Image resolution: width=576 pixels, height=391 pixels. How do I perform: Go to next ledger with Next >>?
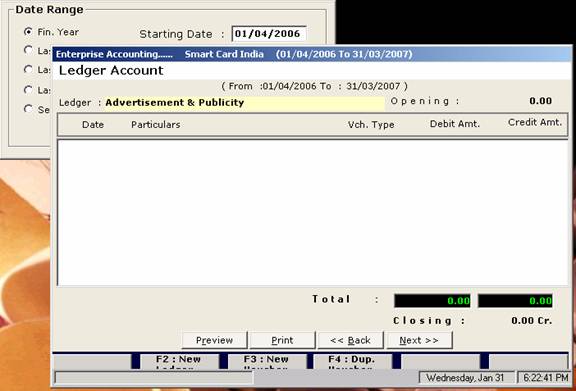coord(419,340)
